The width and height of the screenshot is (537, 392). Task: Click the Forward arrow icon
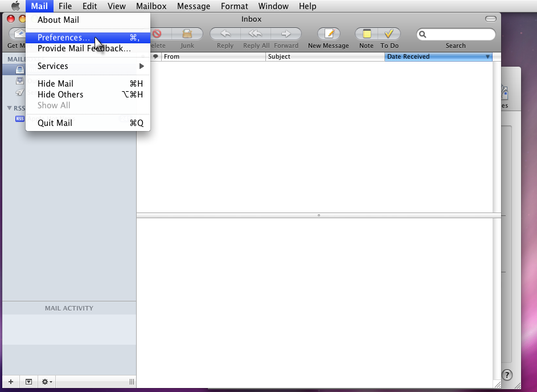point(286,34)
